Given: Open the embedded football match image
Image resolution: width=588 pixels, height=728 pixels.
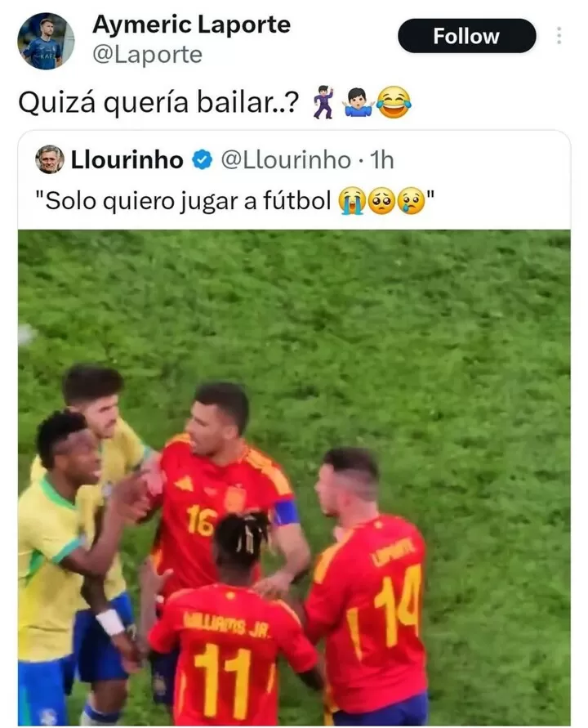Looking at the screenshot, I should (294, 478).
